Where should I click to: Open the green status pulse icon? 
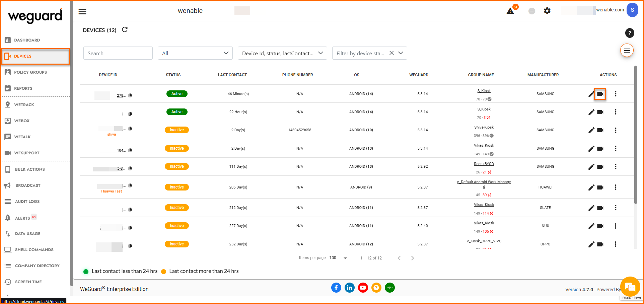pos(390,288)
